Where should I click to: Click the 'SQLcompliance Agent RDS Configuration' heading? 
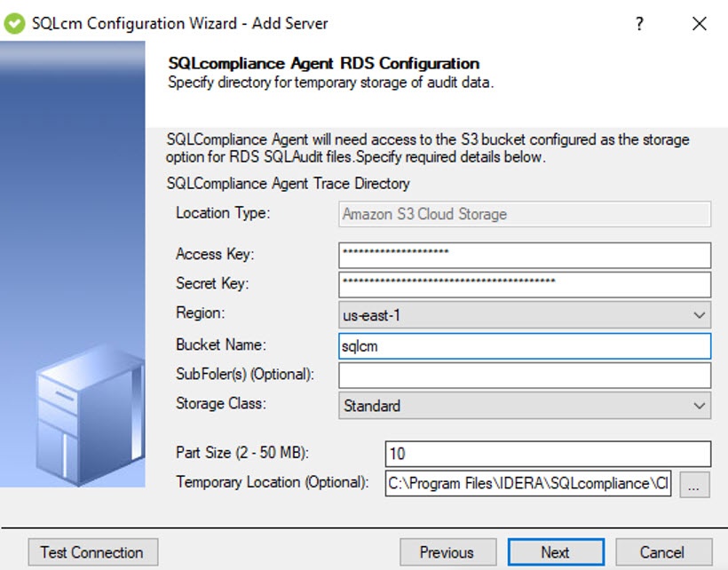pyautogui.click(x=324, y=63)
